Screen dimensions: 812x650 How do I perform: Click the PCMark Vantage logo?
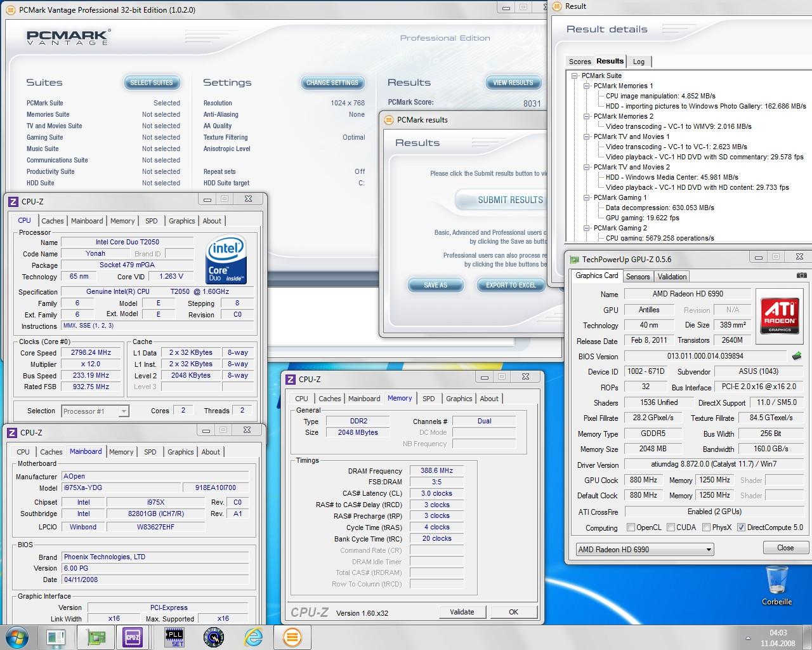click(69, 37)
